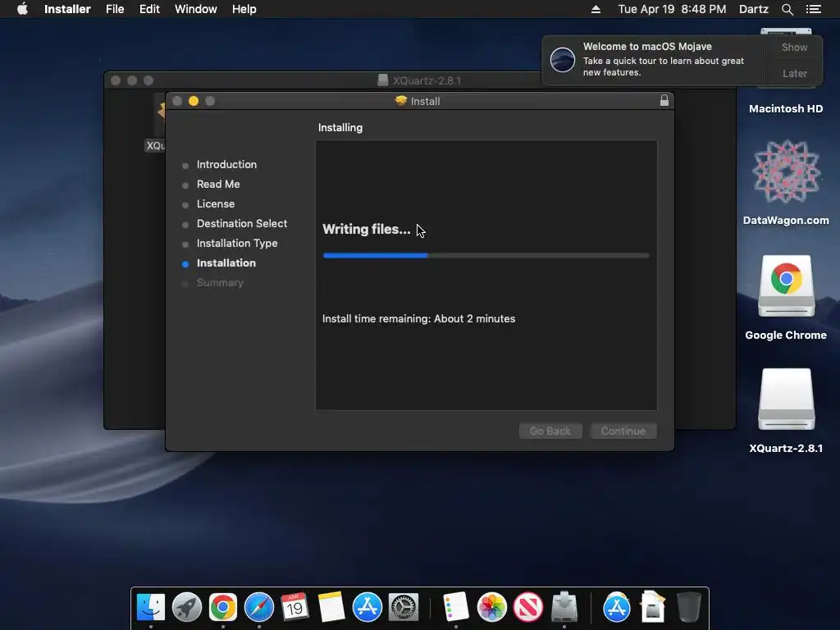Select the License step
This screenshot has height=630, width=840.
pyautogui.click(x=216, y=204)
